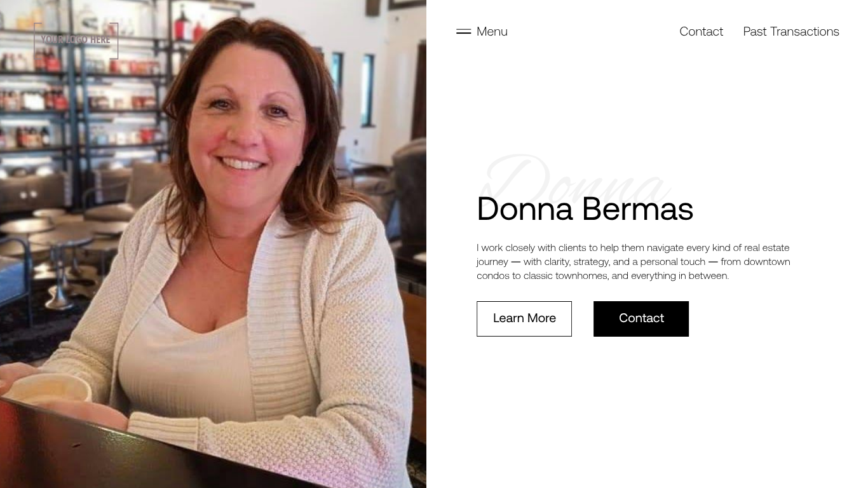The height and width of the screenshot is (488, 868).
Task: Click the surname "Bermas" in the heading
Action: [637, 209]
